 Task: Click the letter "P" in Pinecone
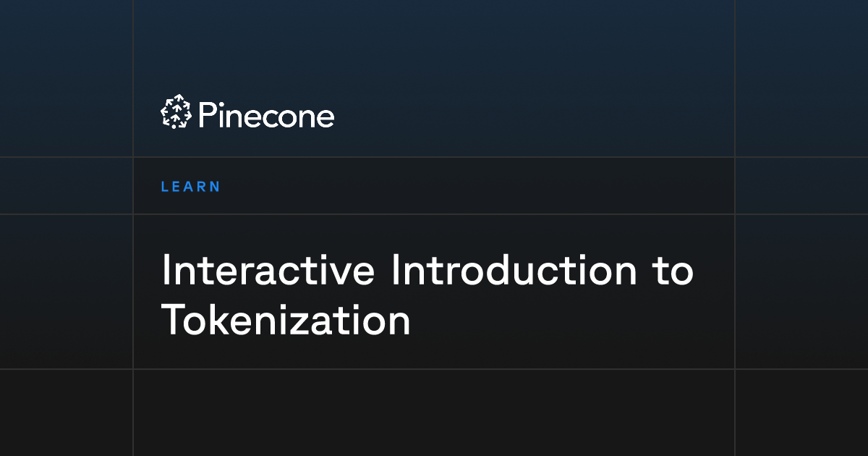tap(207, 115)
